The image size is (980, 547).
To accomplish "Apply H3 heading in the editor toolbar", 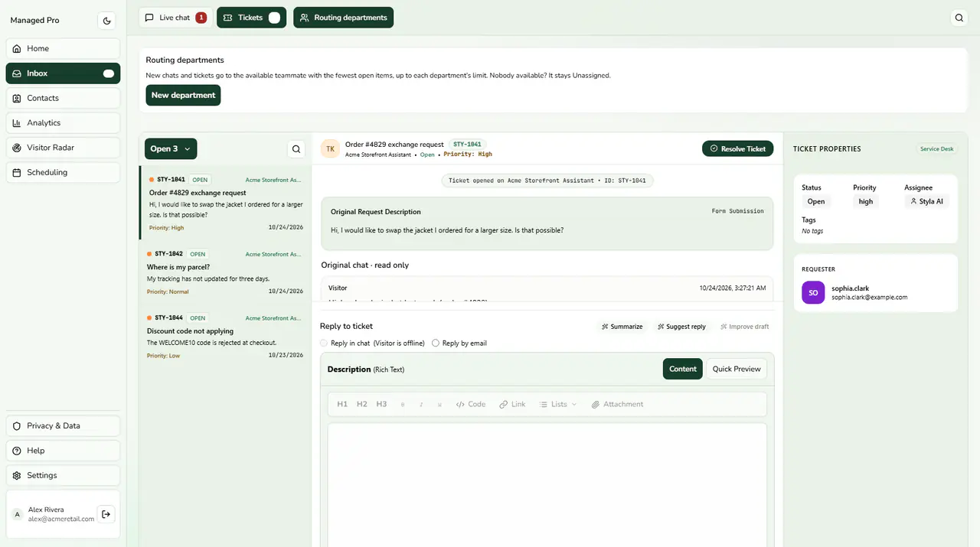I will coord(381,404).
